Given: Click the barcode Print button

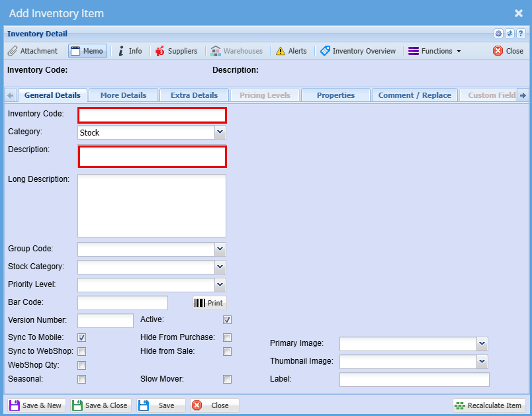Looking at the screenshot, I should pos(209,303).
